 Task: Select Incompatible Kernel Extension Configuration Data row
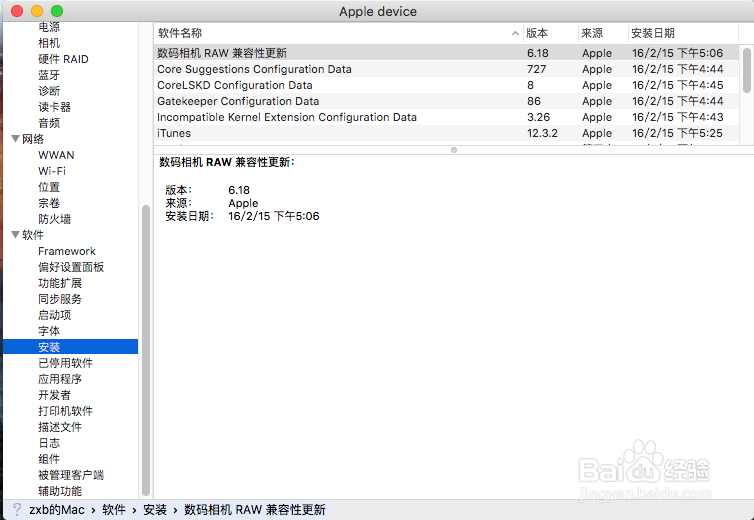click(447, 117)
